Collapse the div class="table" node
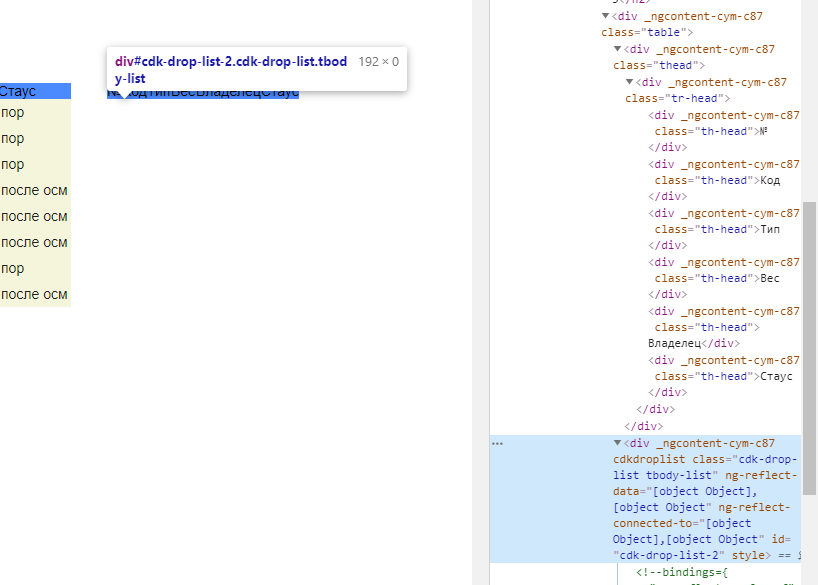Screen dimensions: 818x585 pos(605,16)
